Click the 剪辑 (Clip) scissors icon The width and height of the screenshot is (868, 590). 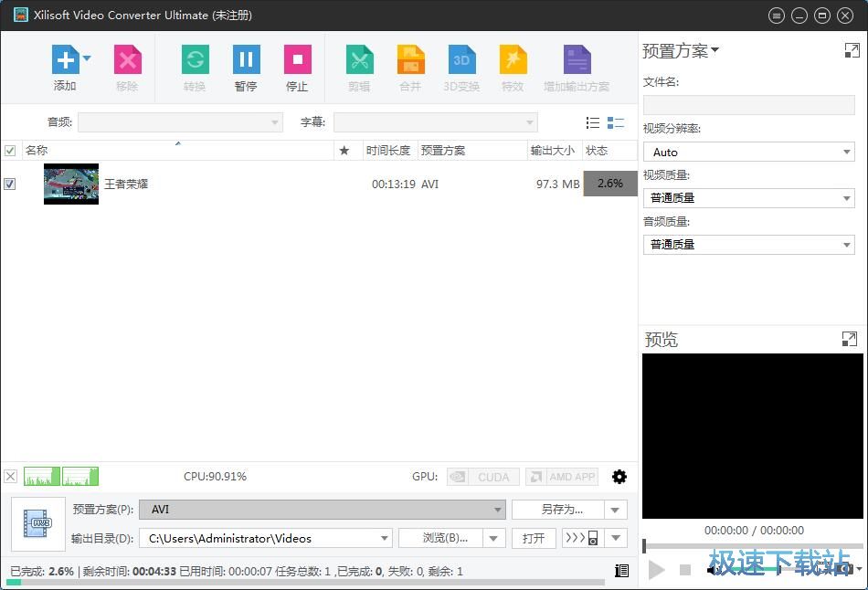pos(359,67)
